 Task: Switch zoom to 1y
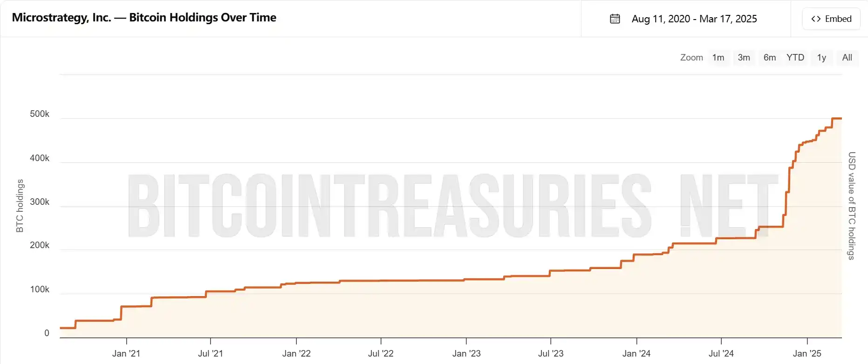pyautogui.click(x=821, y=58)
